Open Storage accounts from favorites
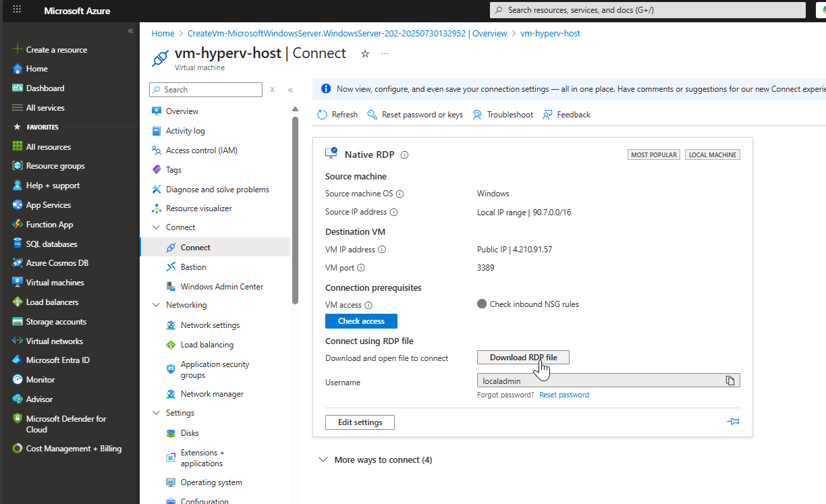This screenshot has width=826, height=504. pyautogui.click(x=56, y=322)
